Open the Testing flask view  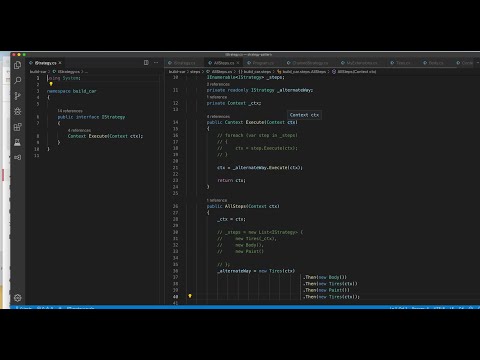click(x=18, y=142)
